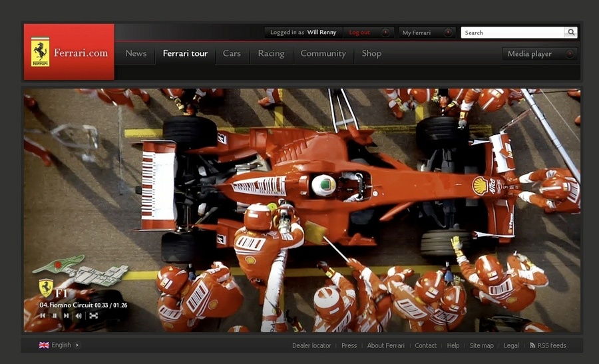The image size is (599, 364).
Task: Skip to previous video track
Action: [x=43, y=315]
